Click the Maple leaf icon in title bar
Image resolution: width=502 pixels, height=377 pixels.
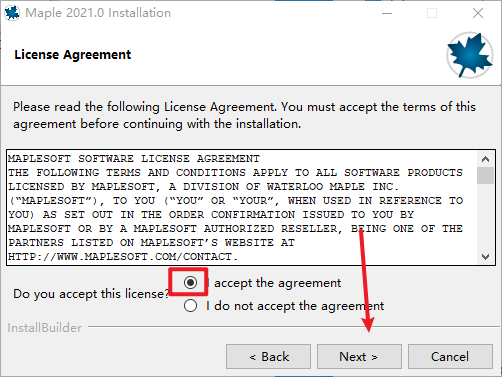(x=12, y=13)
